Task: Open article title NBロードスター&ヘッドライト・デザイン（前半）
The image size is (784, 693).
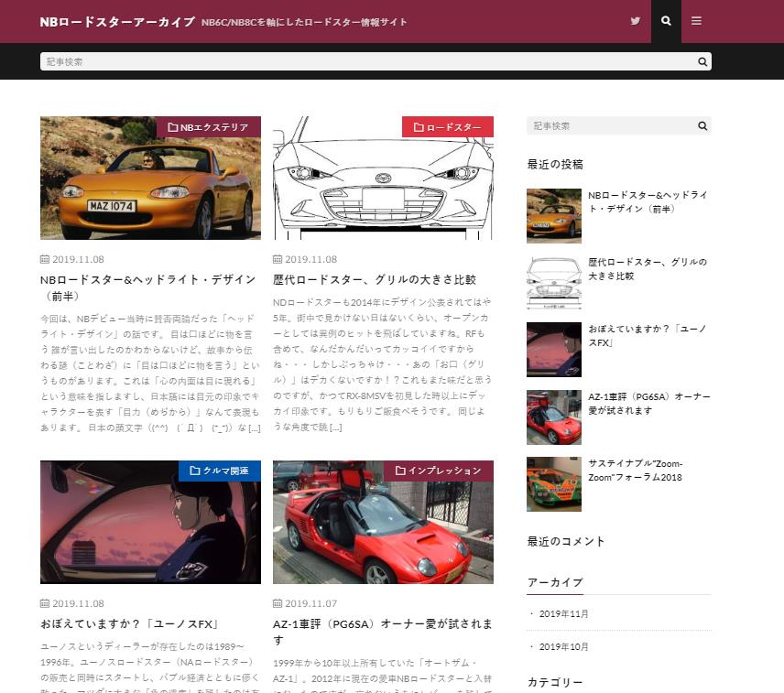Action: (148, 287)
